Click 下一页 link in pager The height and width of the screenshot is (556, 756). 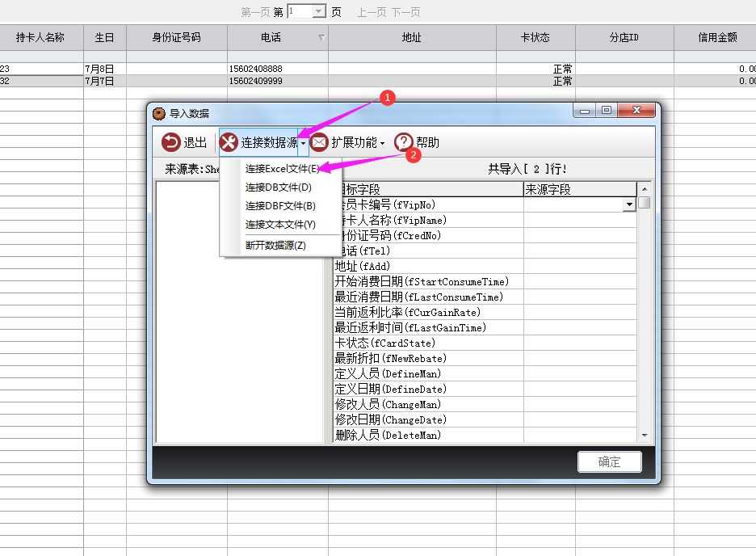(x=406, y=12)
